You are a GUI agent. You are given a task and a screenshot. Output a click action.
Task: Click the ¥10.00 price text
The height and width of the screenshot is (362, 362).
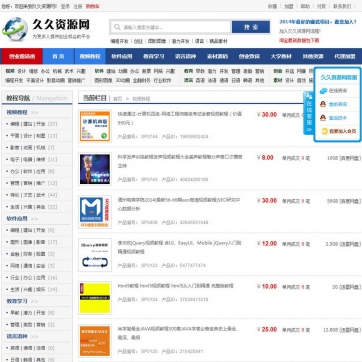tap(267, 287)
